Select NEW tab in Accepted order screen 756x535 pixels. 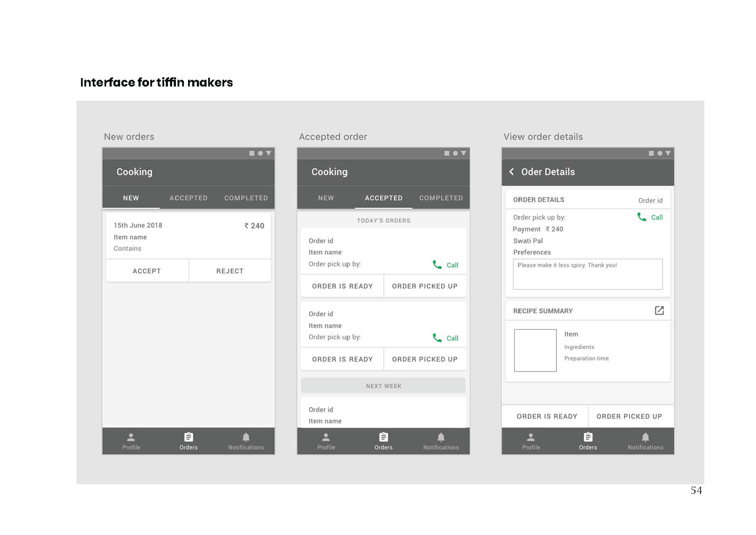[x=326, y=198]
